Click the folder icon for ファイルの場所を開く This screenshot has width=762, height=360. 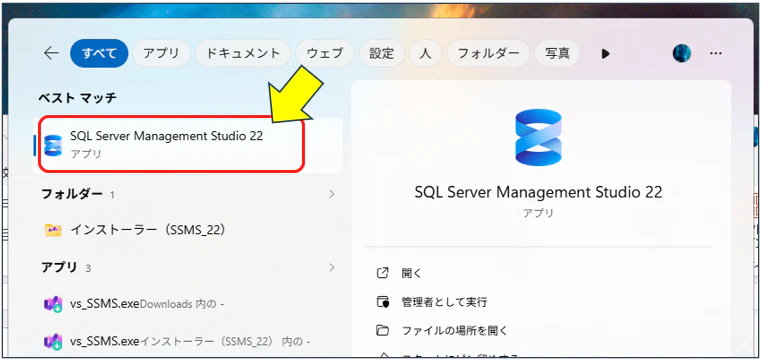coord(383,331)
